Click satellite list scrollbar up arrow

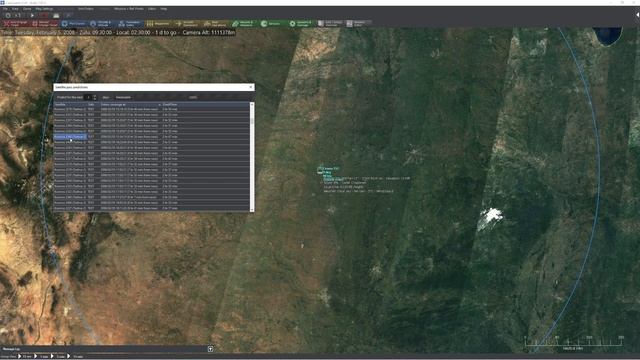(x=252, y=104)
